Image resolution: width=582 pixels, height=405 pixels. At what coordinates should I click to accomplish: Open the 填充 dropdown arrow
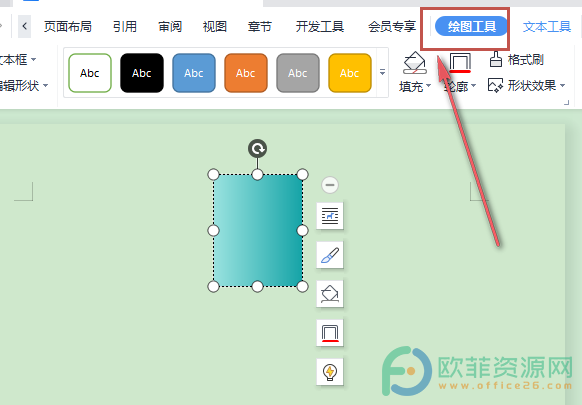tap(429, 86)
